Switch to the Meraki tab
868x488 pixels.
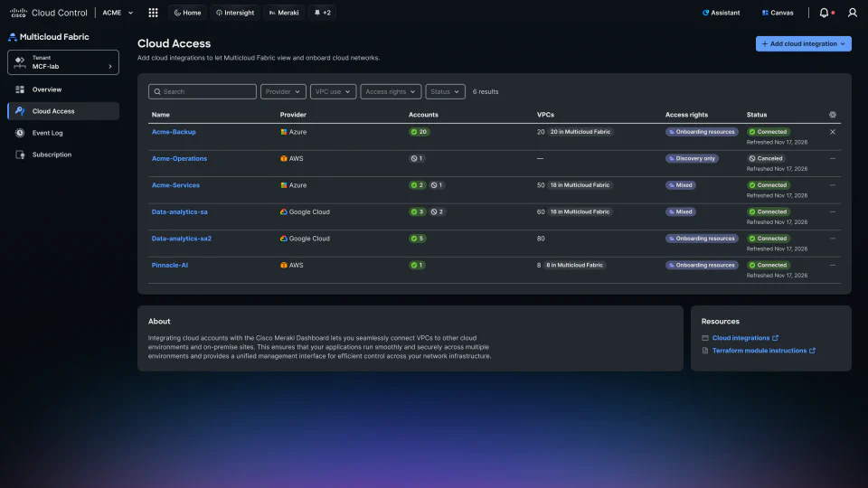point(284,13)
